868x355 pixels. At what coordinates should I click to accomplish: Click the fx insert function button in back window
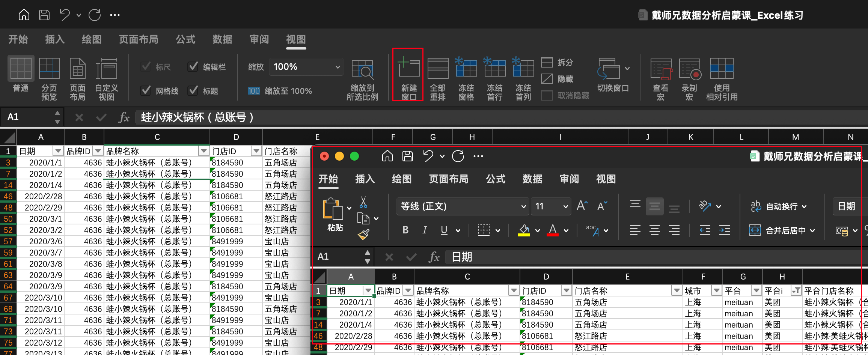[x=124, y=117]
